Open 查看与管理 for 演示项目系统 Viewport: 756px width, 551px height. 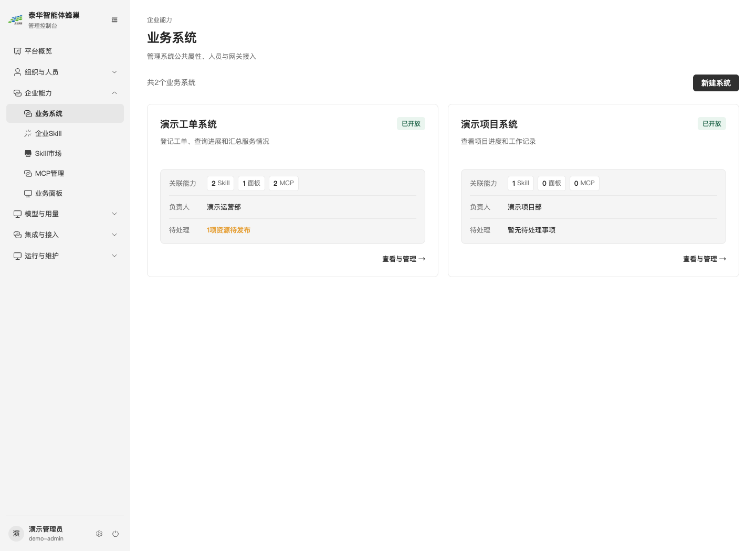(x=705, y=259)
